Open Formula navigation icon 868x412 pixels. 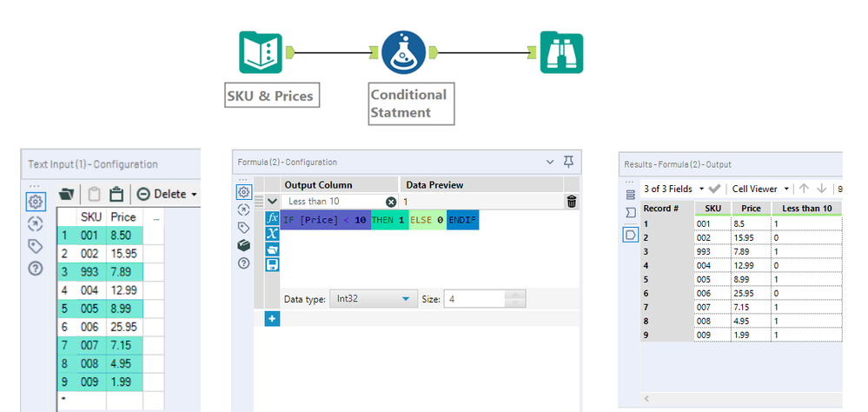243,209
